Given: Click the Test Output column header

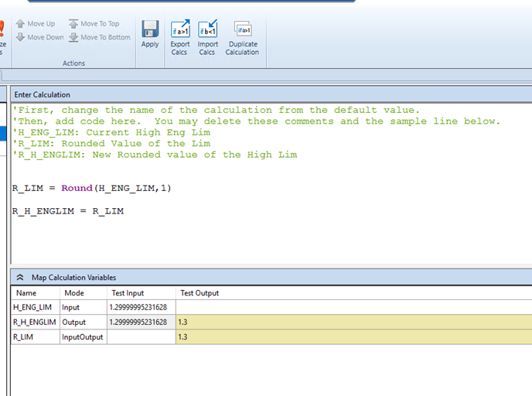Looking at the screenshot, I should pos(199,293).
